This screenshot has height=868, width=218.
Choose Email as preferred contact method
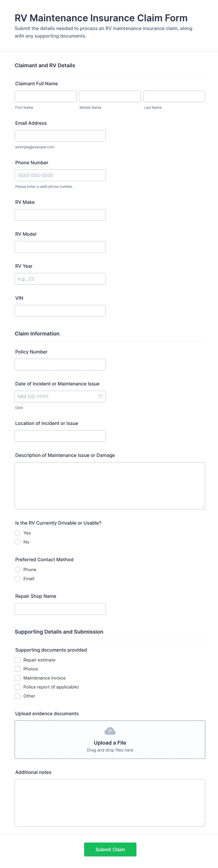(18, 579)
